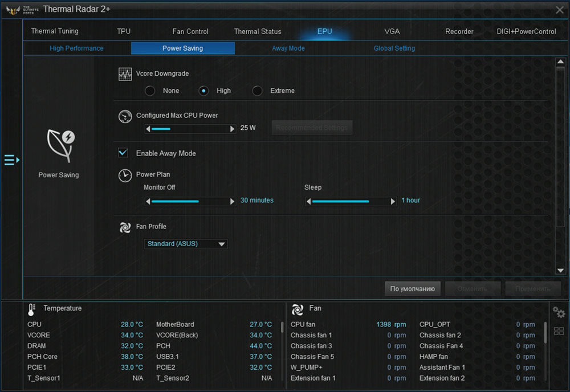Click the Monitor Off slider track

coord(190,201)
